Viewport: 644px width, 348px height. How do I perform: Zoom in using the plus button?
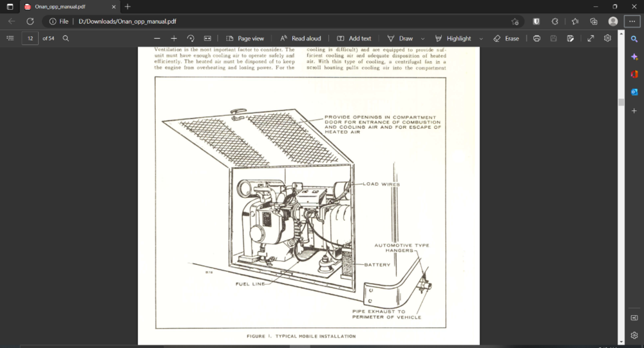[x=174, y=39]
